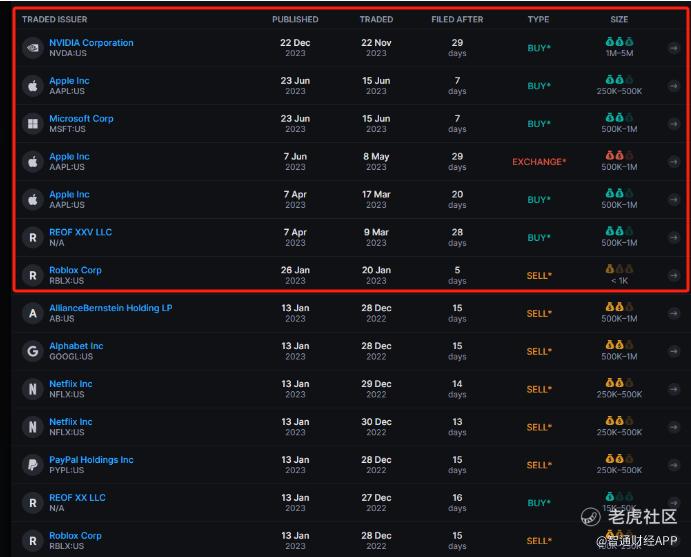The image size is (691, 557).
Task: Sort by the SIZE column header
Action: [619, 19]
